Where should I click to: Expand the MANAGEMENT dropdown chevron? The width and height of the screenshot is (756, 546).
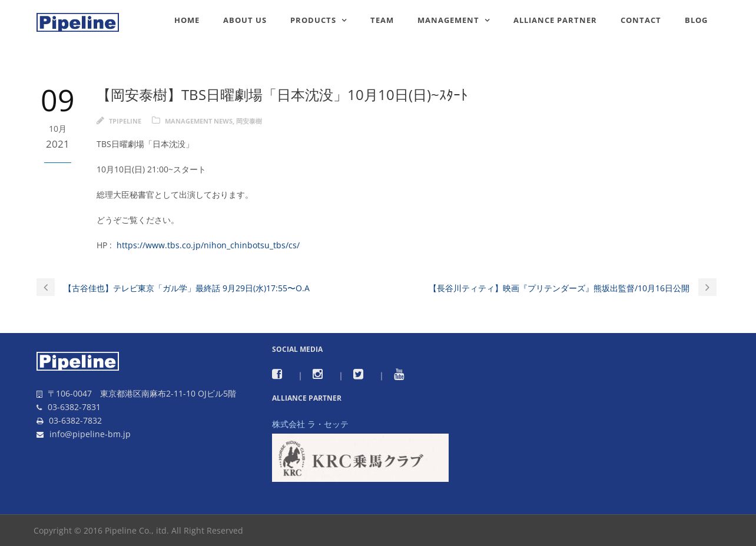pos(488,21)
